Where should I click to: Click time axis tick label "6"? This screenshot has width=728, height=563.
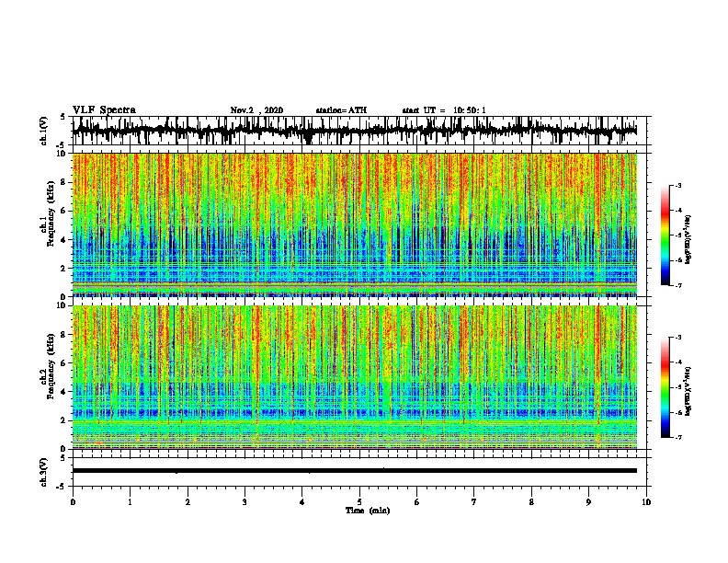point(417,502)
